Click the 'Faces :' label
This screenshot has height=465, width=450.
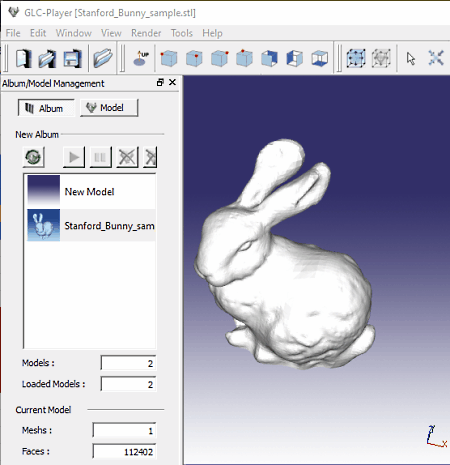[36, 452]
